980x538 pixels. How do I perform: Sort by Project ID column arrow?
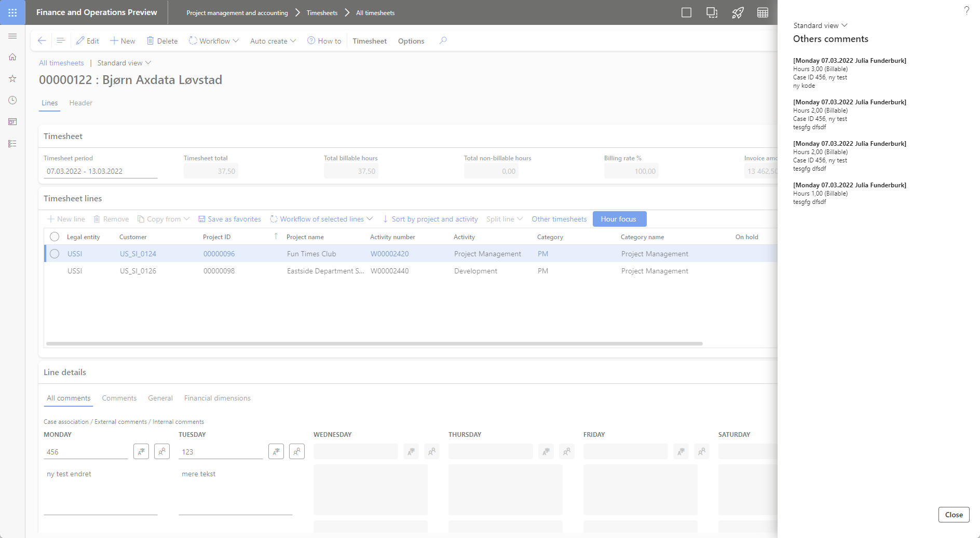276,237
